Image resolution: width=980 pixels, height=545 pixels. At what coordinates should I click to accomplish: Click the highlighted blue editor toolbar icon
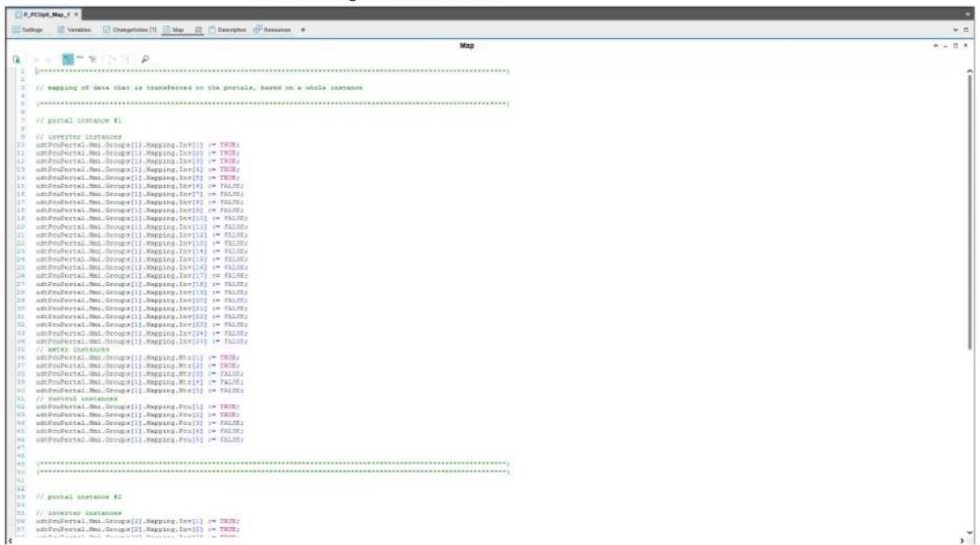tap(67, 59)
